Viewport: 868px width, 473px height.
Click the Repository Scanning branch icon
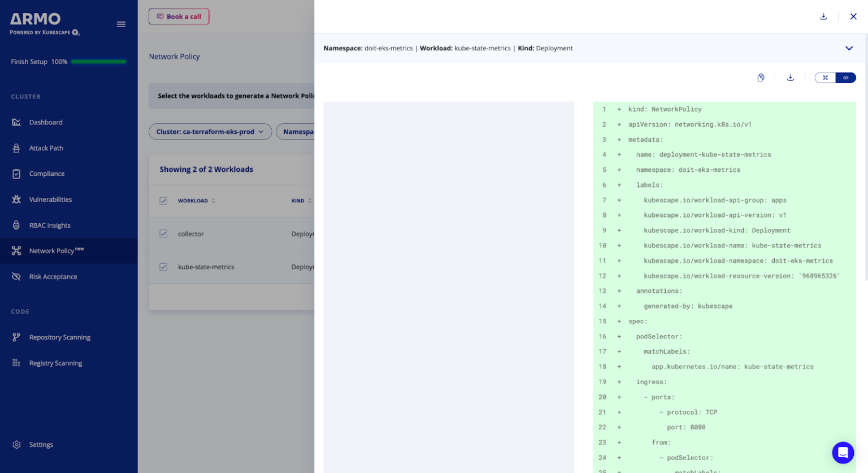click(x=16, y=337)
